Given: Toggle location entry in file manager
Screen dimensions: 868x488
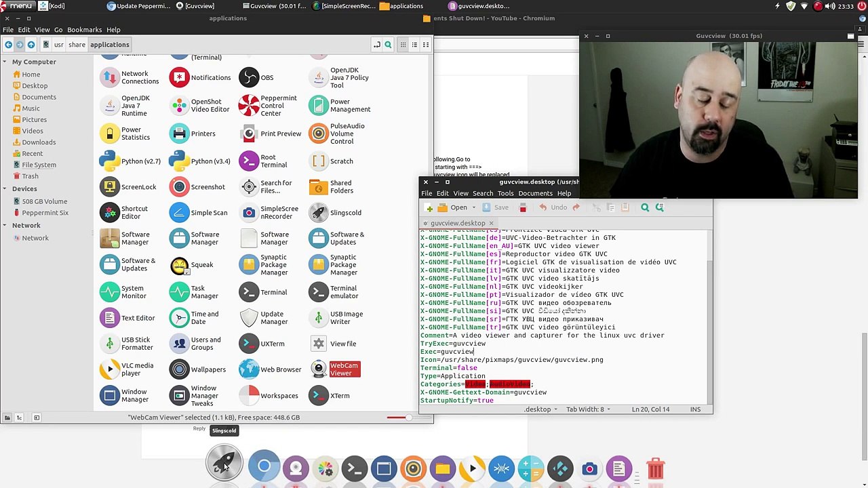Looking at the screenshot, I should [x=376, y=45].
